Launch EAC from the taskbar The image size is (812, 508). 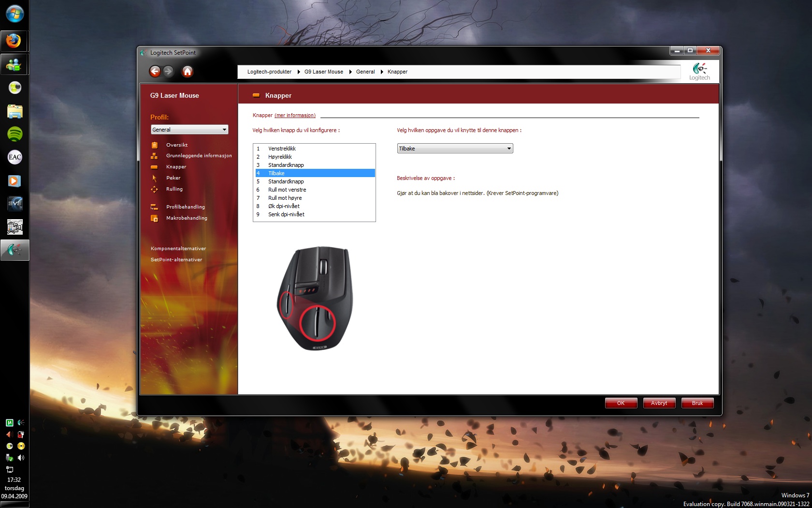coord(14,157)
